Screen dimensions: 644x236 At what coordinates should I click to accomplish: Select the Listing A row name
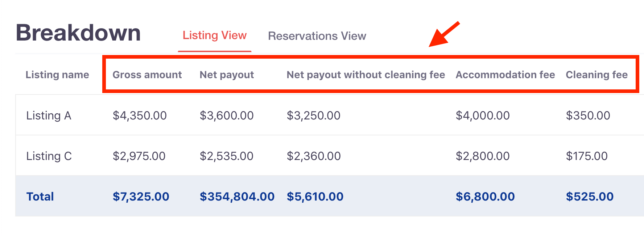point(49,115)
